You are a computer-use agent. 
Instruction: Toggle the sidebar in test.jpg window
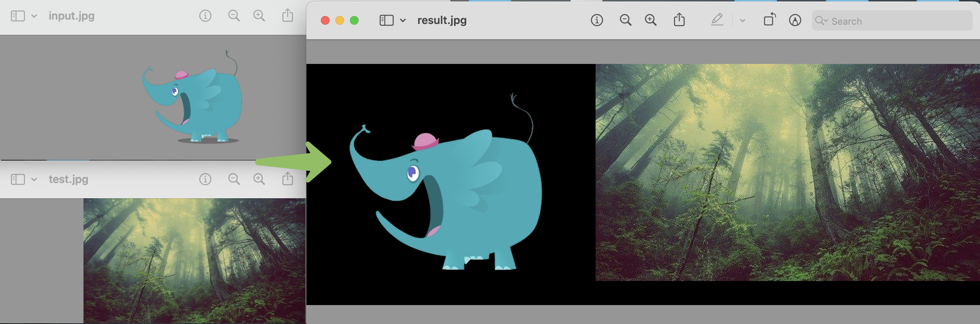17,179
